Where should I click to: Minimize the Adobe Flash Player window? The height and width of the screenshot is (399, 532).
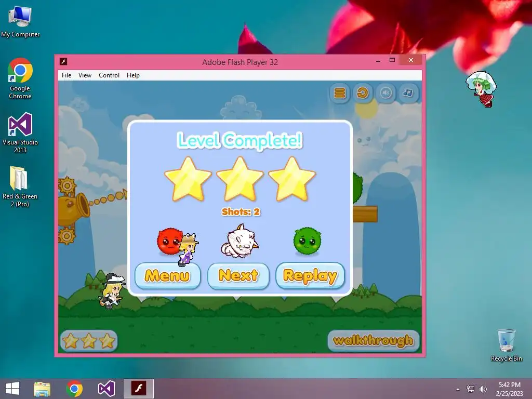click(x=378, y=61)
